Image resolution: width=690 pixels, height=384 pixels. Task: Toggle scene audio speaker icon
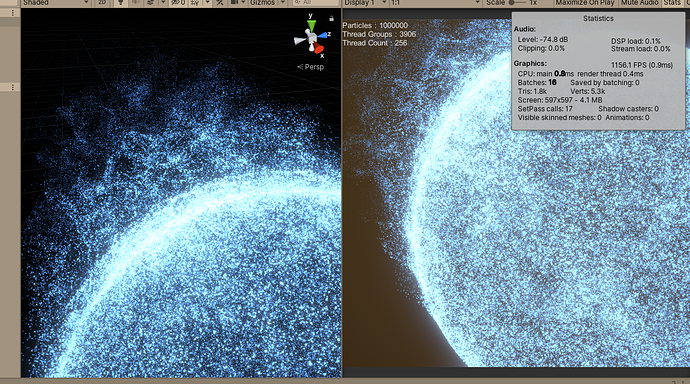(136, 2)
